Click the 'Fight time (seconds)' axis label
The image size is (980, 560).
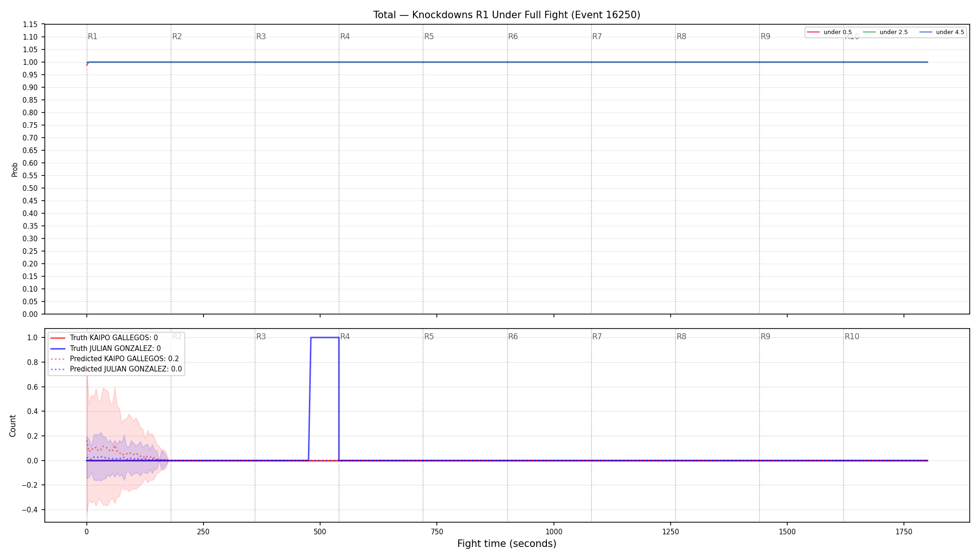507,544
